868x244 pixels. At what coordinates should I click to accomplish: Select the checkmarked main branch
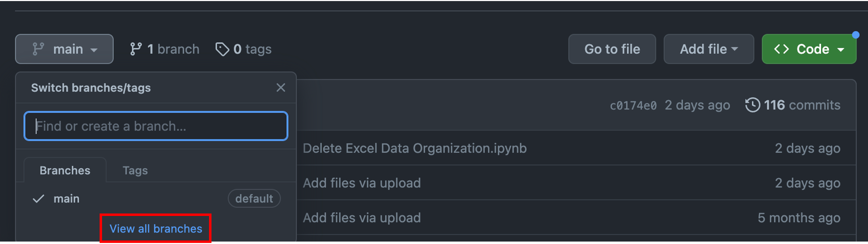pos(66,199)
